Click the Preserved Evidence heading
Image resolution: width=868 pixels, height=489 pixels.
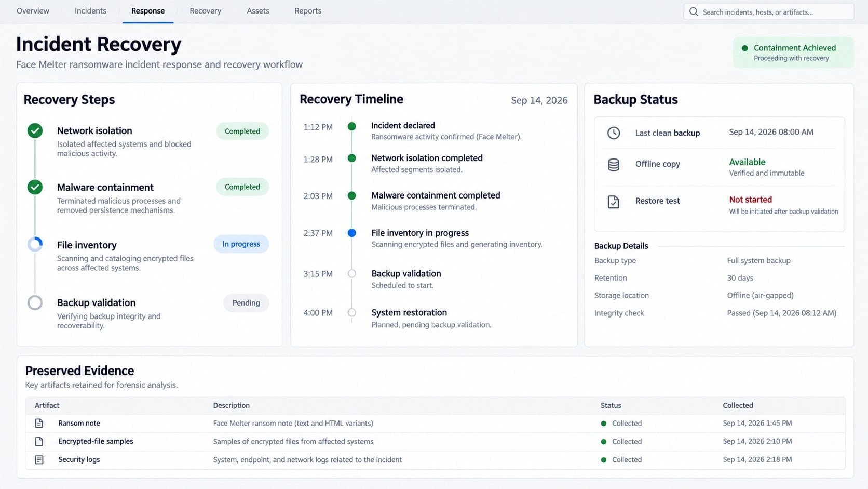click(x=79, y=371)
